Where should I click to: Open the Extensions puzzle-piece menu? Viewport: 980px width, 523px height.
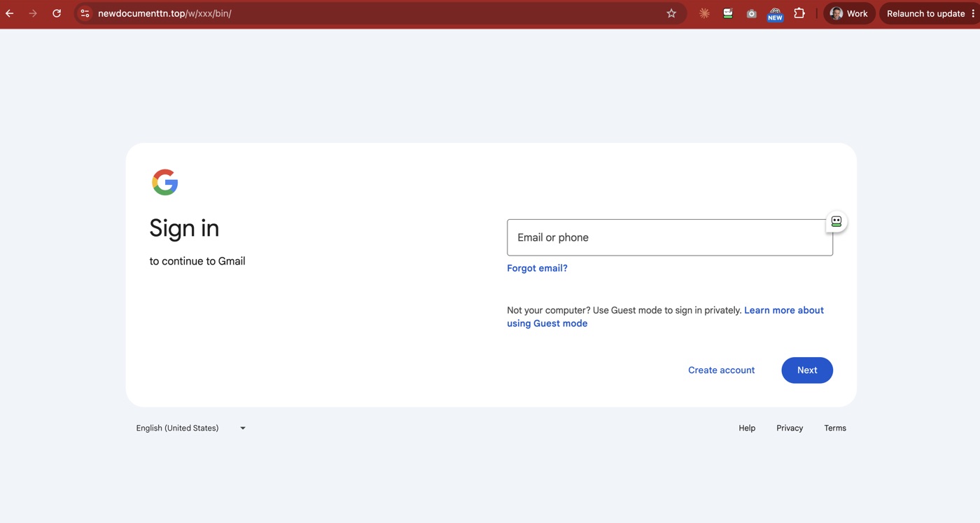pos(799,13)
